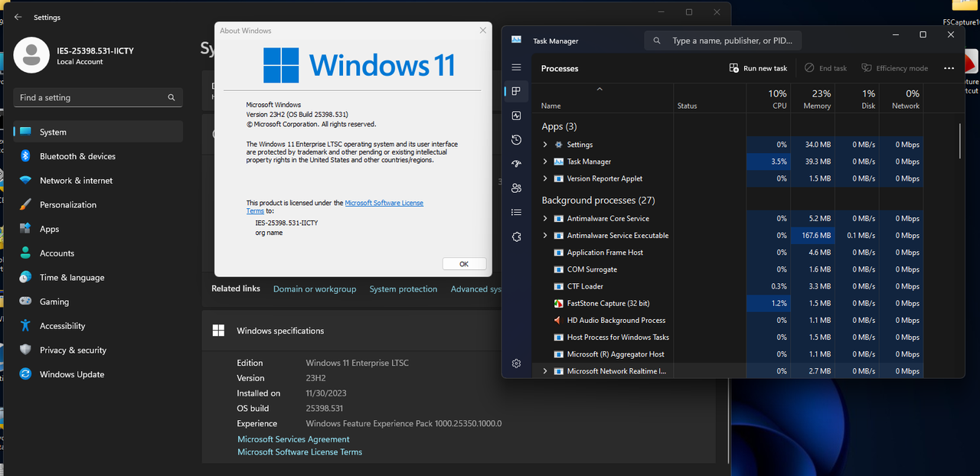Open Details icon in Task Manager sidebar
The height and width of the screenshot is (476, 980).
pyautogui.click(x=516, y=213)
